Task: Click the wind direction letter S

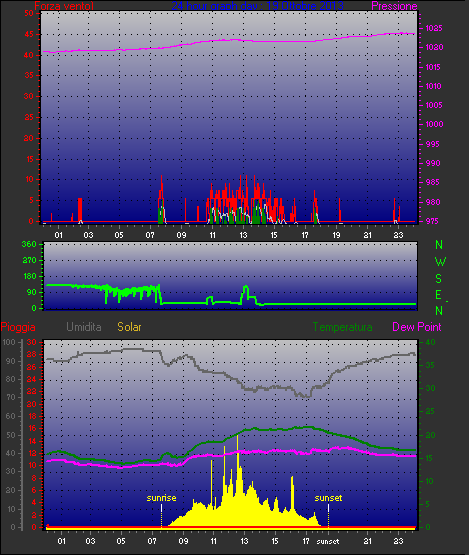Action: coord(439,279)
